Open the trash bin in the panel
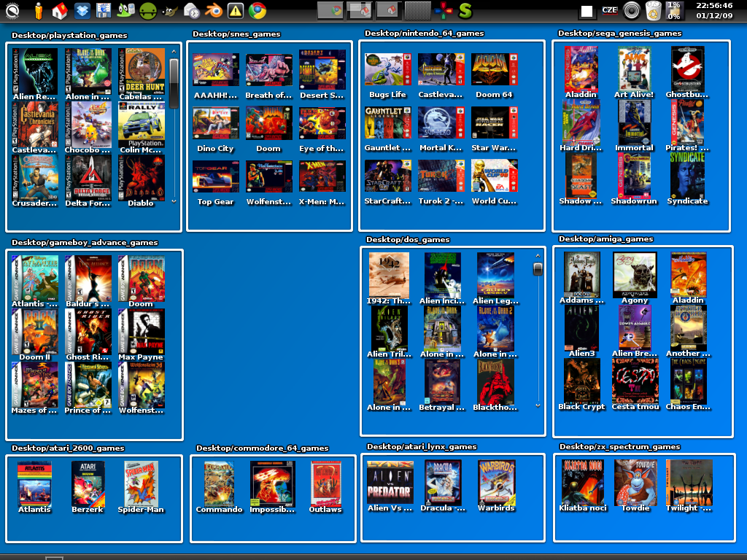 point(653,10)
